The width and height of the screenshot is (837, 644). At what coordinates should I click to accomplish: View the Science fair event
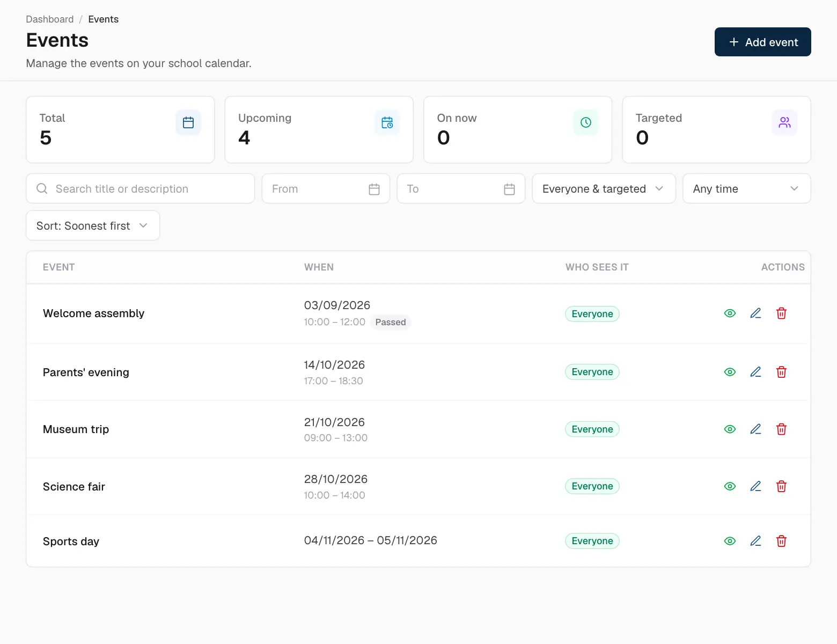(730, 486)
